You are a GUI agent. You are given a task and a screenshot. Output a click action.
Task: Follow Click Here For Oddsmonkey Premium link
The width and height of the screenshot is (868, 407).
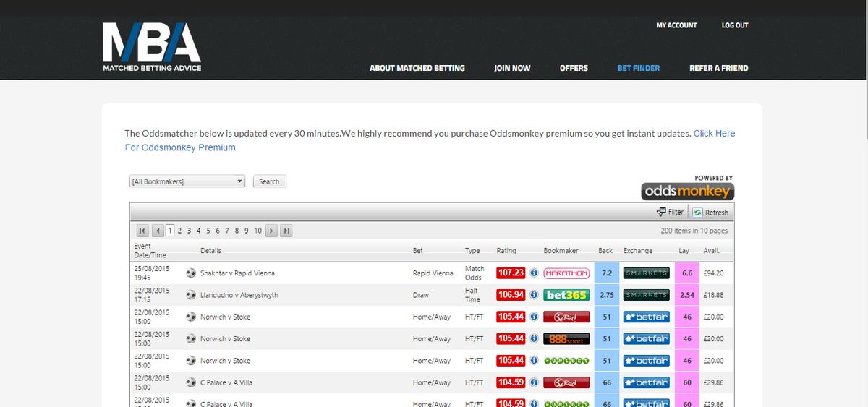[714, 134]
